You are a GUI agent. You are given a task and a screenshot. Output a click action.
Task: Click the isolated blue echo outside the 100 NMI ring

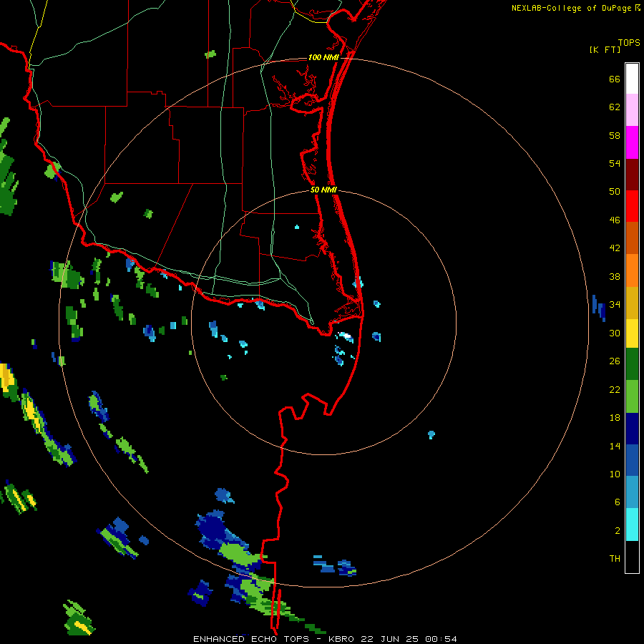tap(599, 308)
